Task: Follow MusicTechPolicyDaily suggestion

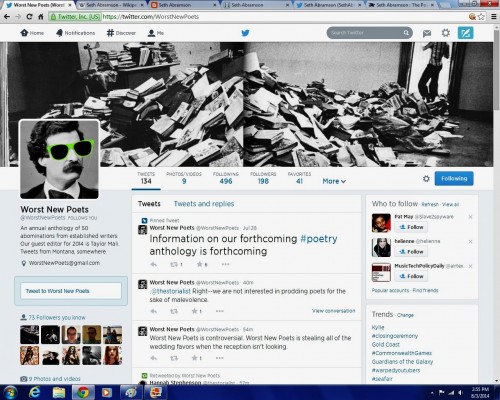Action: (411, 276)
